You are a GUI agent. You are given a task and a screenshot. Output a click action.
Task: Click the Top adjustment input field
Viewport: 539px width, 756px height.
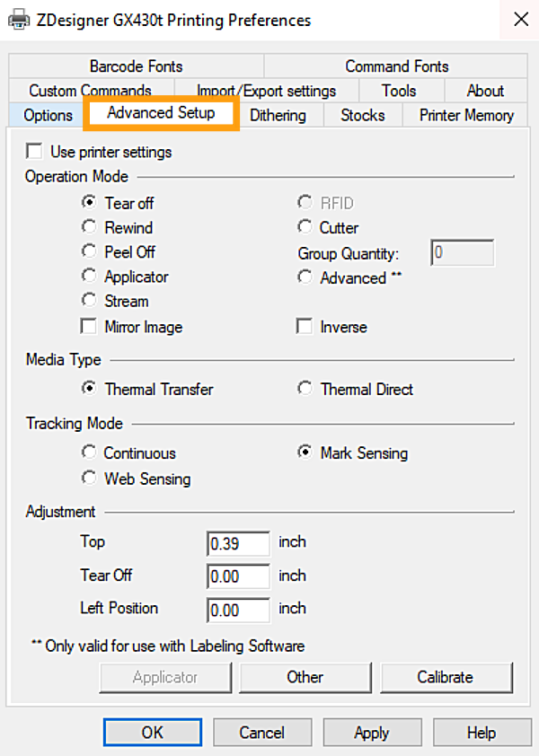(x=238, y=544)
